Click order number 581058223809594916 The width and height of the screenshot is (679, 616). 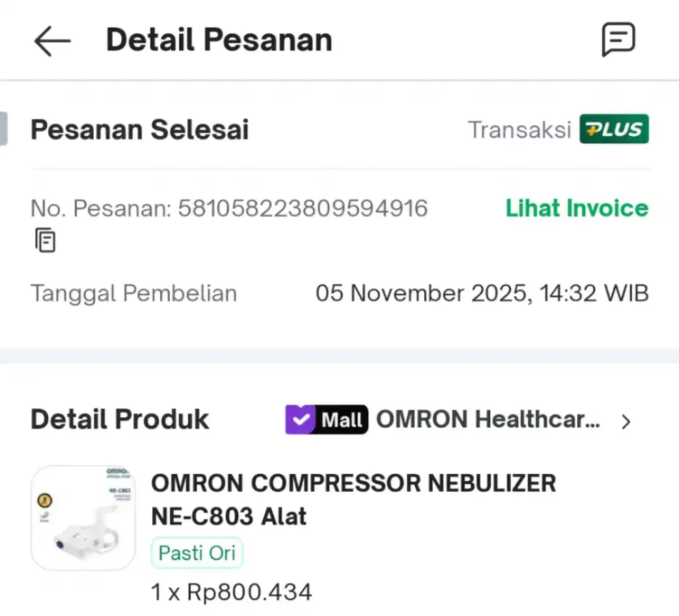pos(303,209)
